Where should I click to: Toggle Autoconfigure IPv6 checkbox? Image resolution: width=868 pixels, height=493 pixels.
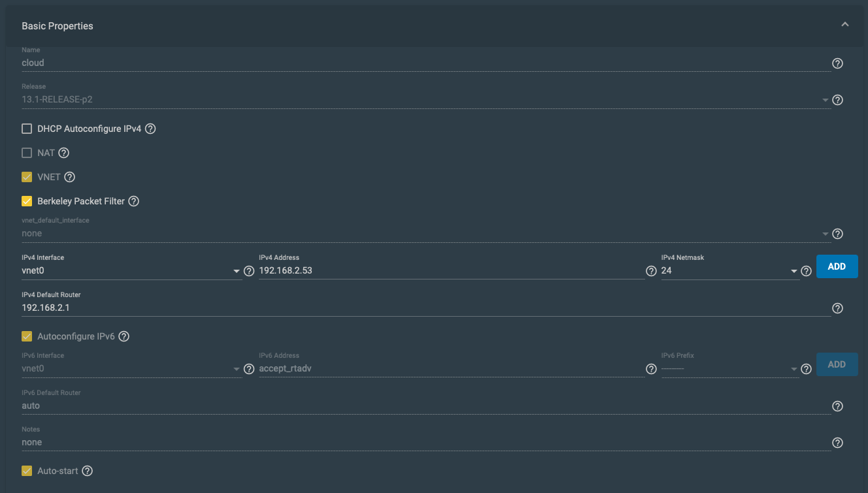coord(27,336)
